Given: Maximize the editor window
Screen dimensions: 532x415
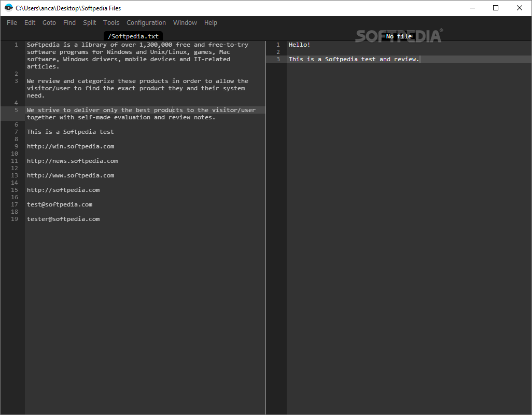Looking at the screenshot, I should pos(496,8).
